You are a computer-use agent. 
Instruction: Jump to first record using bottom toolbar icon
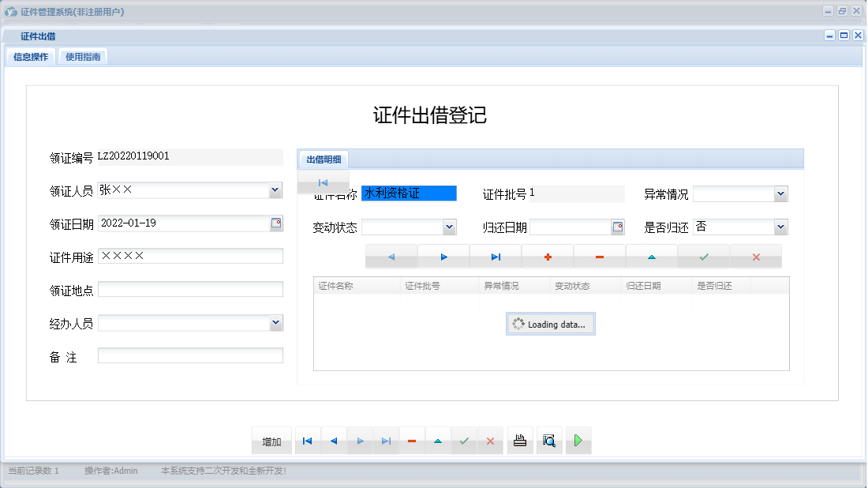[307, 441]
